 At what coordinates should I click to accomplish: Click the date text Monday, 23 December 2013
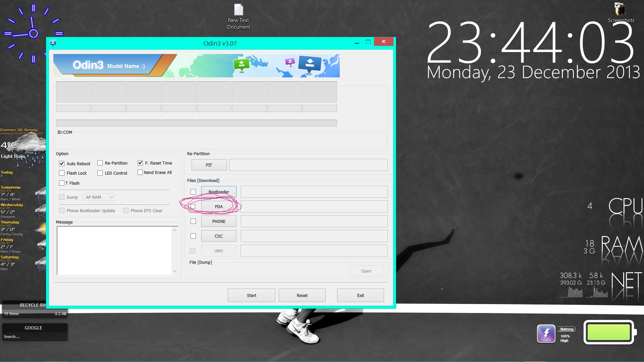point(533,72)
